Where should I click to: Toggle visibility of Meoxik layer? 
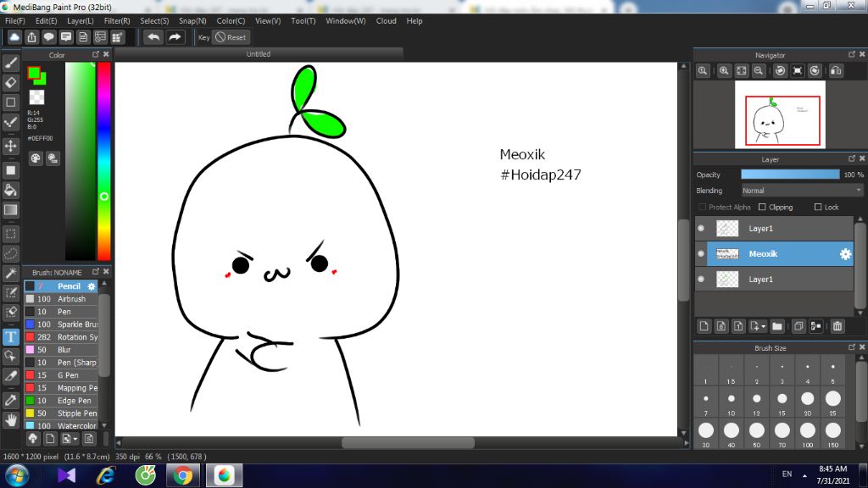701,254
